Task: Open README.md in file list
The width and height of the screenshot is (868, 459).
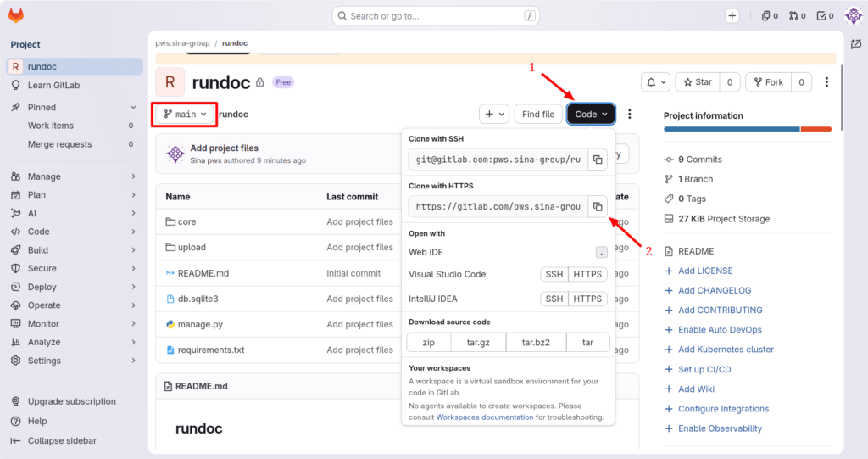Action: (x=203, y=273)
